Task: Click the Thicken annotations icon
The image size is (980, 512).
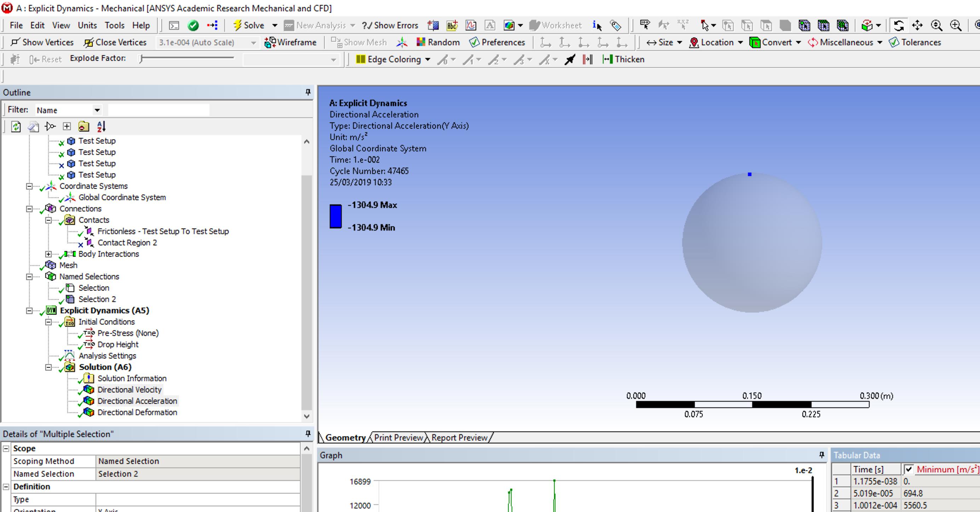Action: [607, 59]
